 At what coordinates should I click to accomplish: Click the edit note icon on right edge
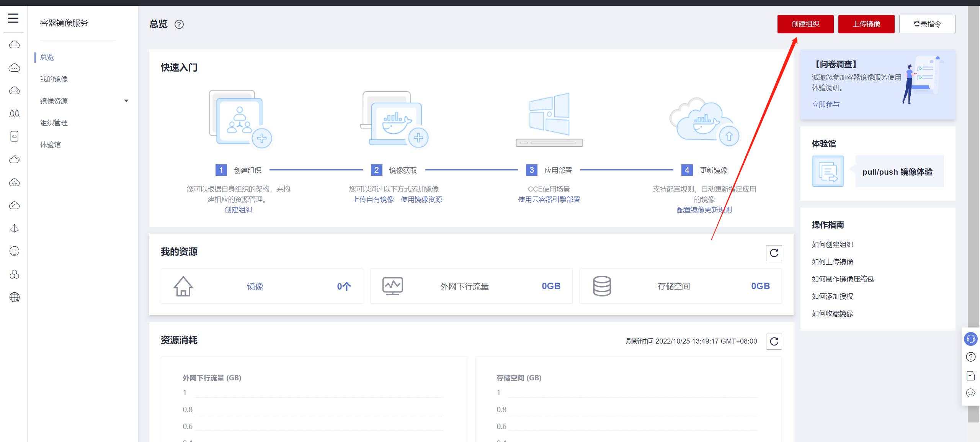pyautogui.click(x=970, y=375)
